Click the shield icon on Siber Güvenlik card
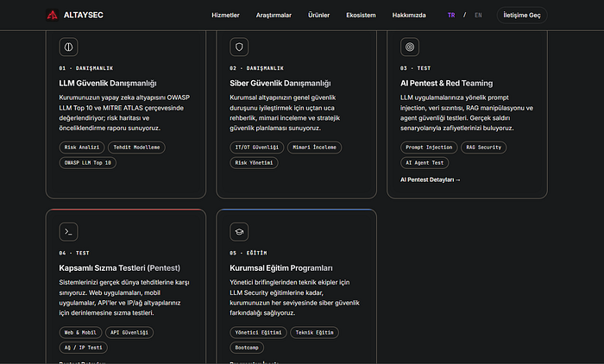 pos(239,47)
